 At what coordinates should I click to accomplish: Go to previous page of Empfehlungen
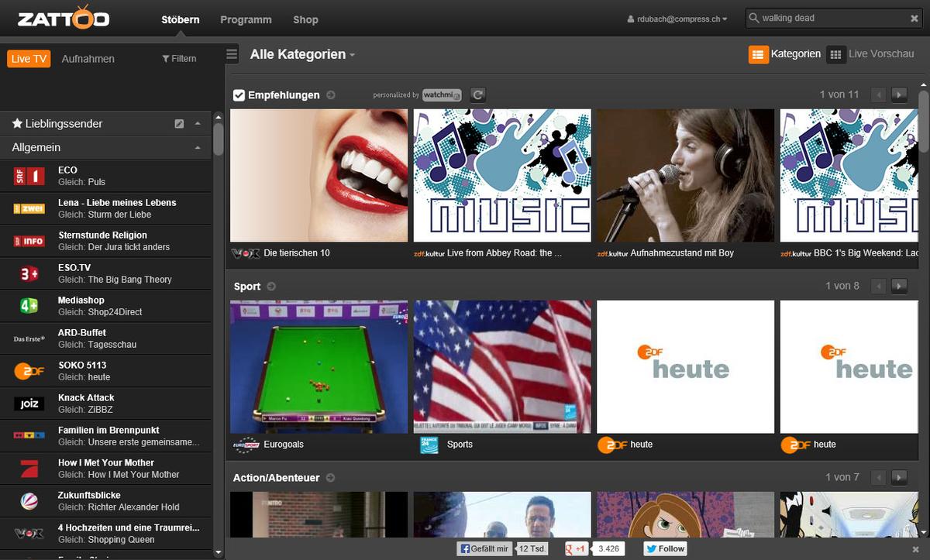coord(879,94)
